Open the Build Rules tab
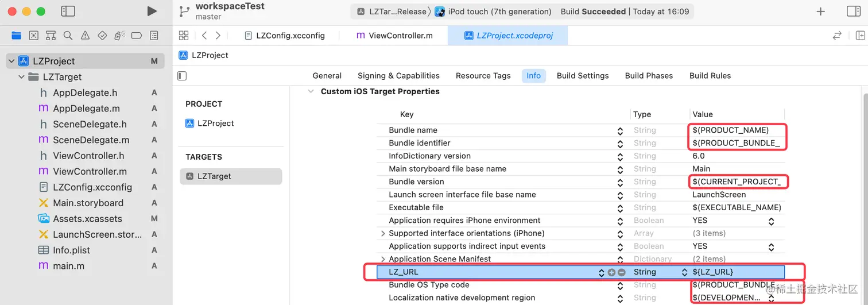 tap(710, 76)
